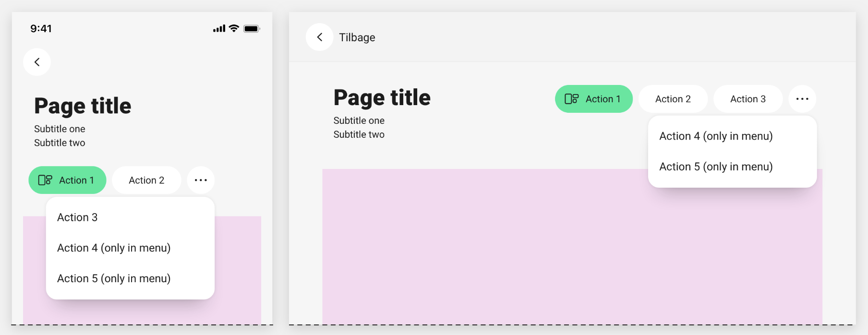
Task: Select Action 4 (only in menu) in the desktop menu
Action: (x=716, y=136)
